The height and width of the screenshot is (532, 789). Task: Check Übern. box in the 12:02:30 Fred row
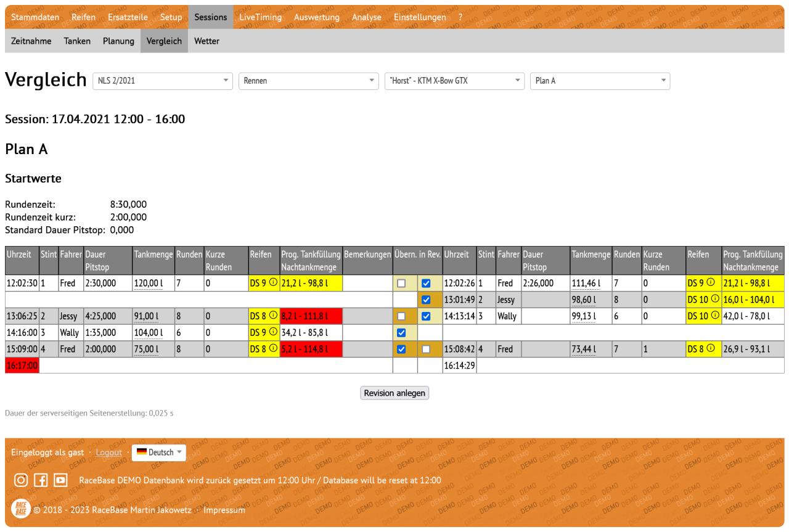tap(401, 284)
